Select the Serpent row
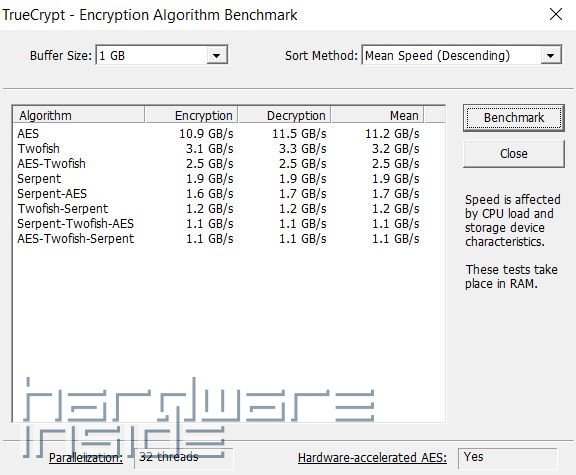The height and width of the screenshot is (475, 576). coord(228,179)
